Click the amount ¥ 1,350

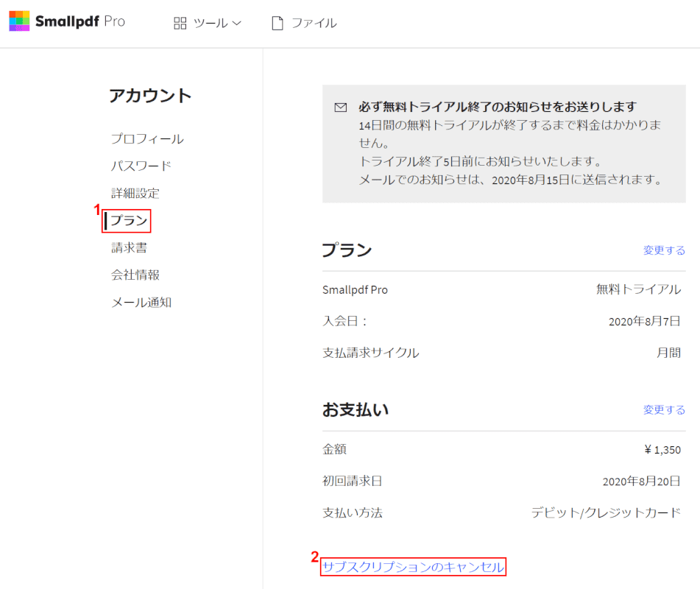click(662, 450)
